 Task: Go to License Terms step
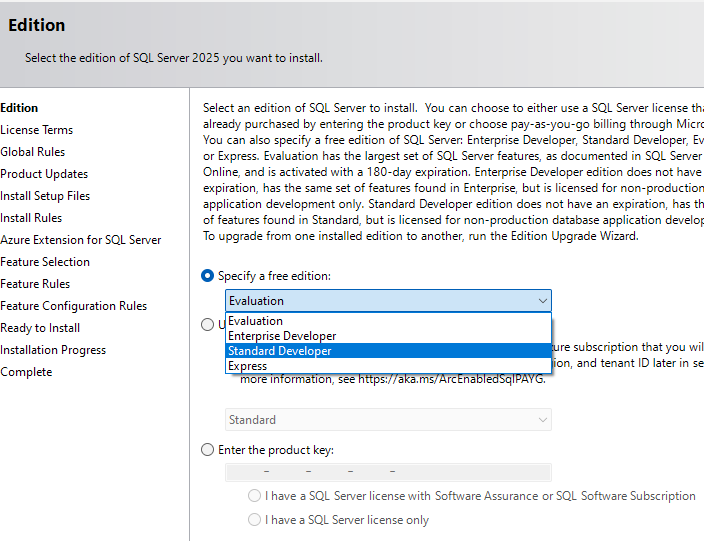click(x=36, y=130)
